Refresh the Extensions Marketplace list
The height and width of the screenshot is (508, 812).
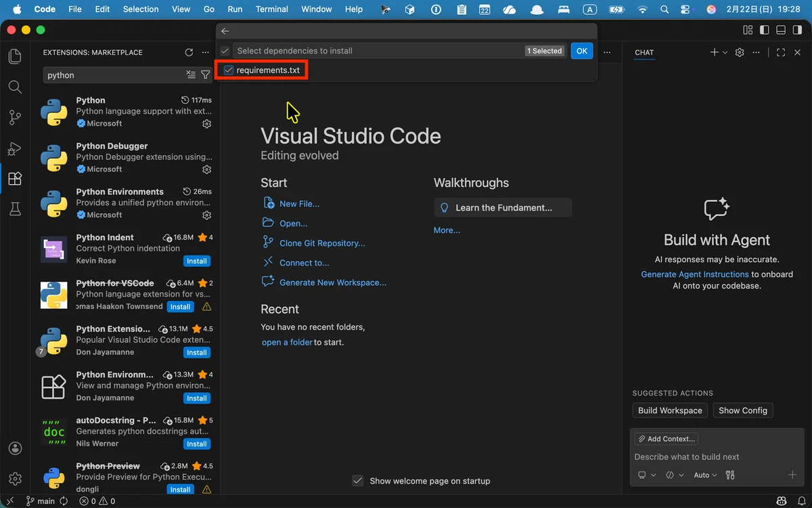pyautogui.click(x=189, y=52)
